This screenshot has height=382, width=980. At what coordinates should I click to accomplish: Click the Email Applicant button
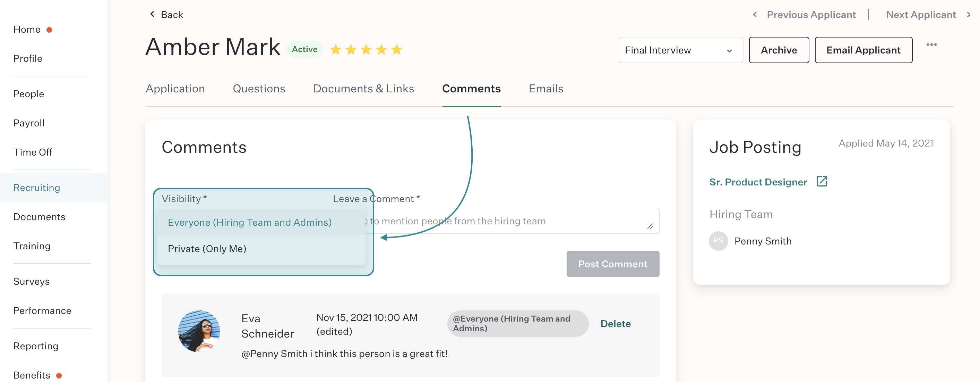click(863, 50)
